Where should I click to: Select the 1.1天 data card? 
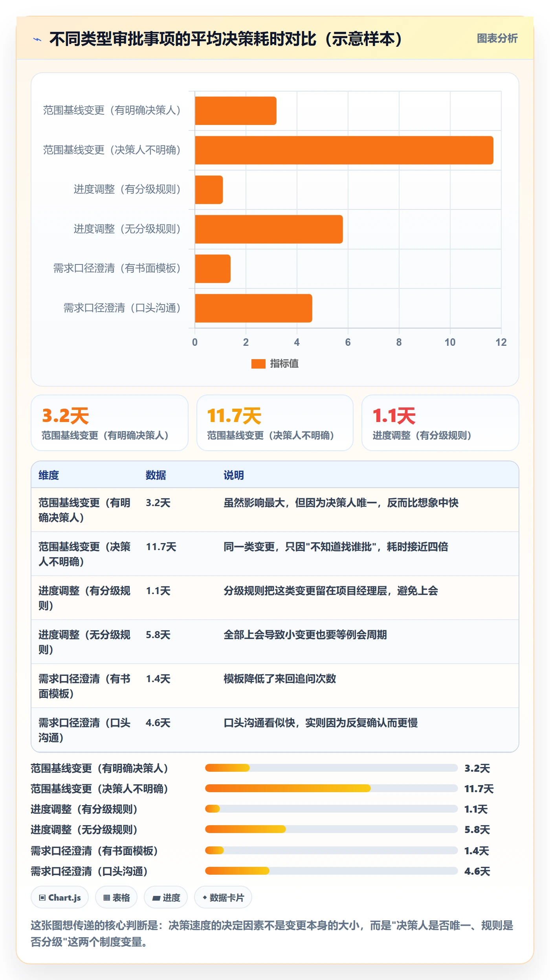[440, 423]
